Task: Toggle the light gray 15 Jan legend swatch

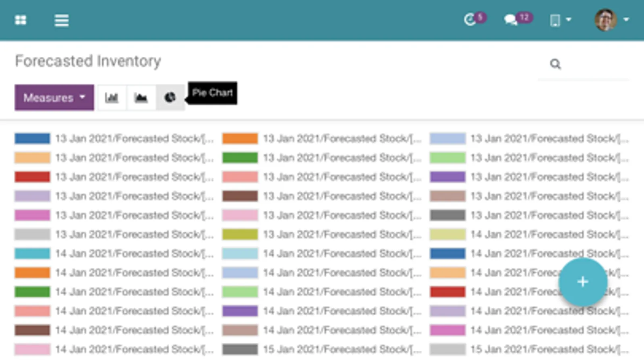Action: point(447,349)
